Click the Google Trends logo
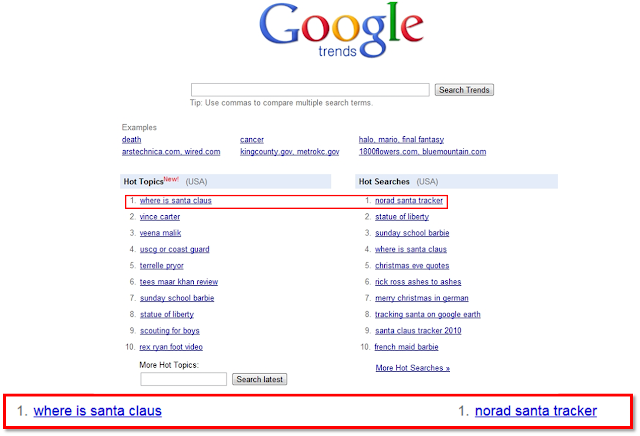Viewport: 640px width, 436px height. pyautogui.click(x=342, y=30)
